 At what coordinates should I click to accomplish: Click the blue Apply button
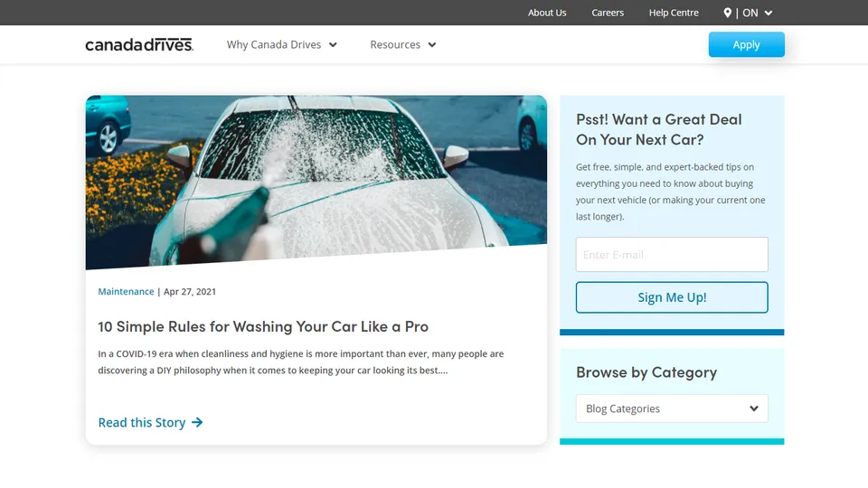[746, 44]
